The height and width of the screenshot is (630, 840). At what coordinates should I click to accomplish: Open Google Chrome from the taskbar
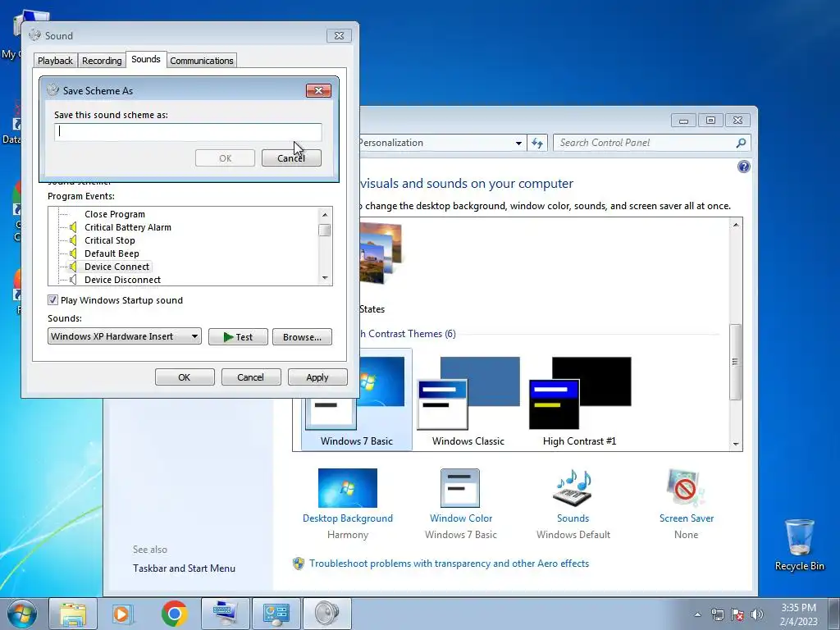coord(174,614)
